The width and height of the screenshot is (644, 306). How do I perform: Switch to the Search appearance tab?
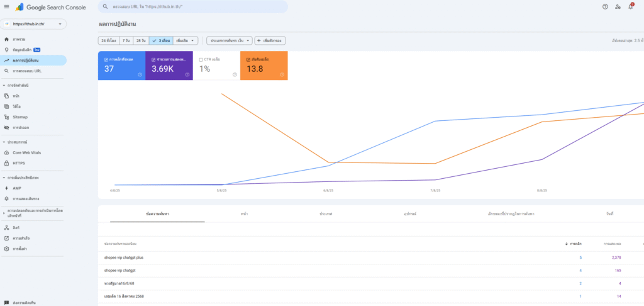click(511, 214)
